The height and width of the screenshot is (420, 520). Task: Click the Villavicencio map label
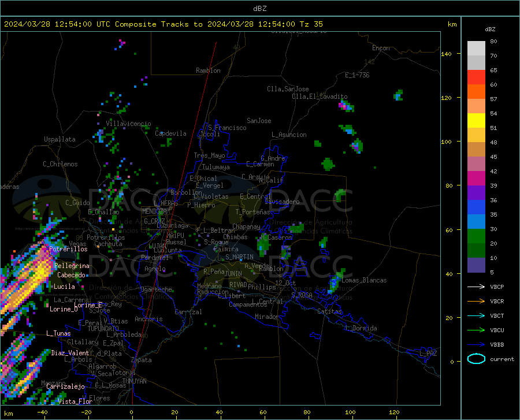[x=128, y=124]
